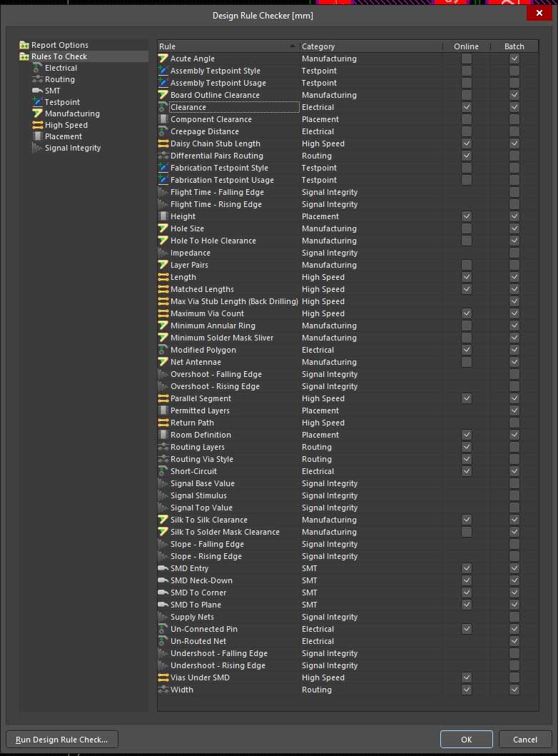Select Placement in the rules tree

[64, 136]
